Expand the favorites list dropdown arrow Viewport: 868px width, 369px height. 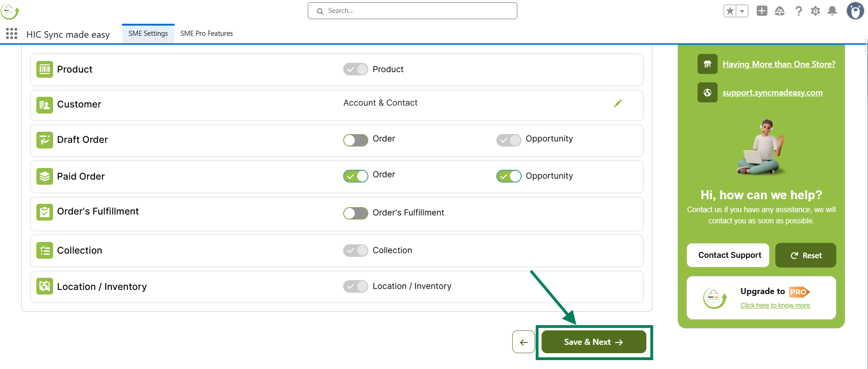[x=742, y=11]
